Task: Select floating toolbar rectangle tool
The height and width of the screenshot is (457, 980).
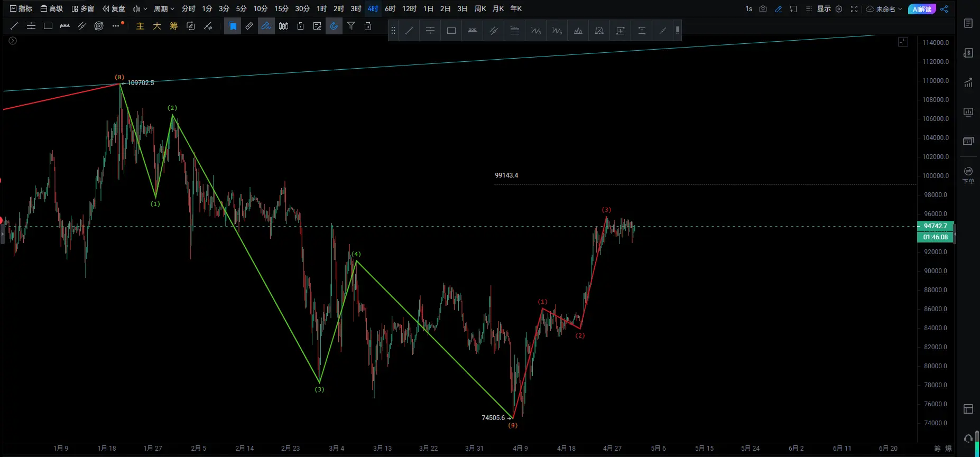Action: 451,31
